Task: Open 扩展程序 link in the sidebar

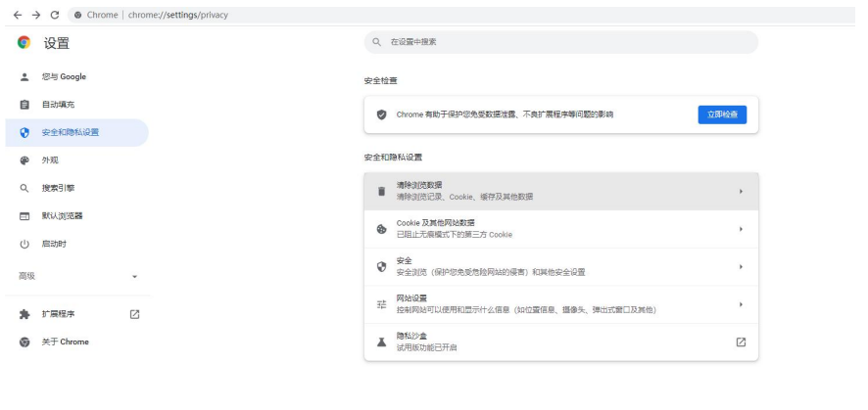Action: pos(77,314)
